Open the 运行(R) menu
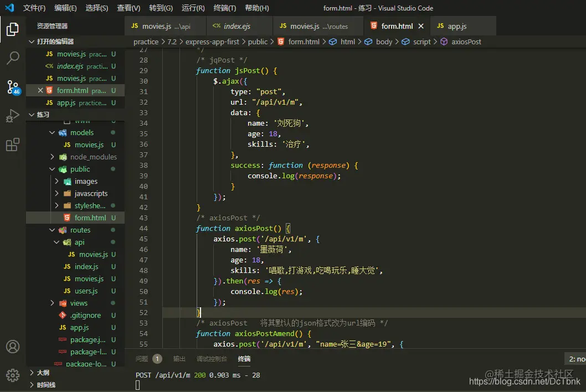Image resolution: width=586 pixels, height=392 pixels. [x=193, y=8]
